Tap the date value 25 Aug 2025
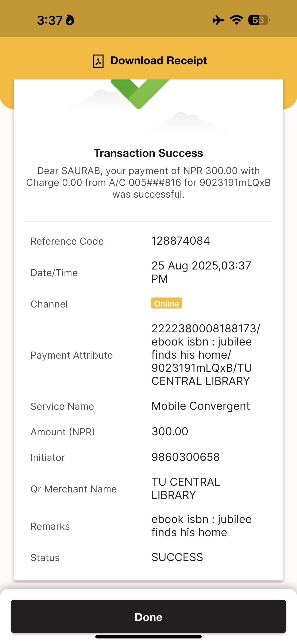This screenshot has width=297, height=644. [201, 272]
